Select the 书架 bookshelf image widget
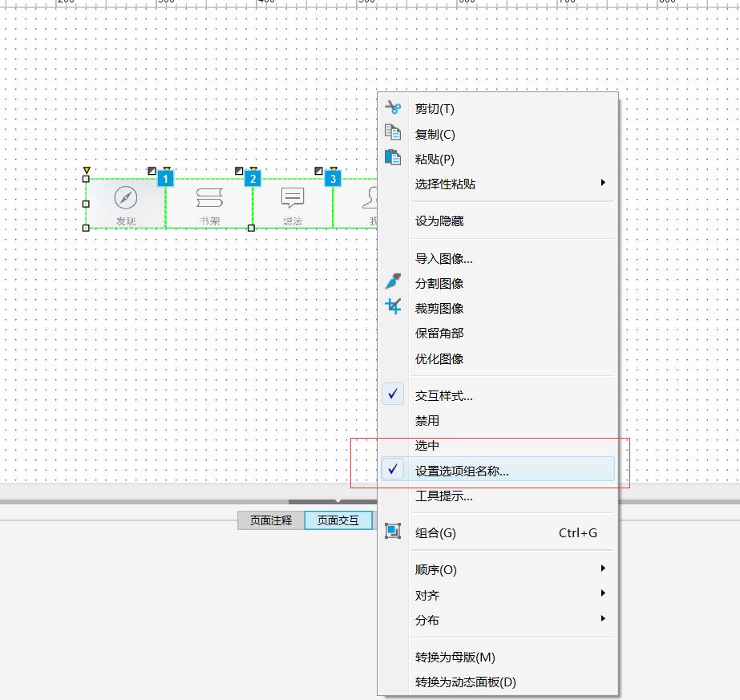This screenshot has width=740, height=700. (209, 204)
